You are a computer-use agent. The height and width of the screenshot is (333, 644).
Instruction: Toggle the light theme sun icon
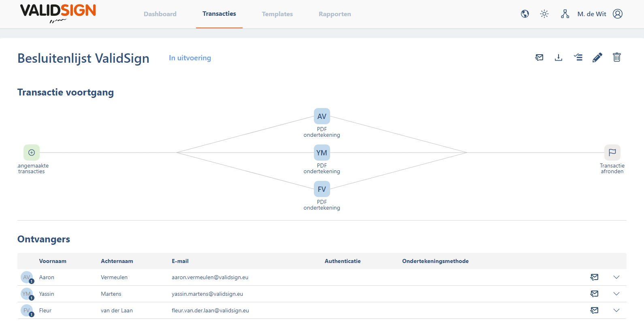click(x=544, y=14)
